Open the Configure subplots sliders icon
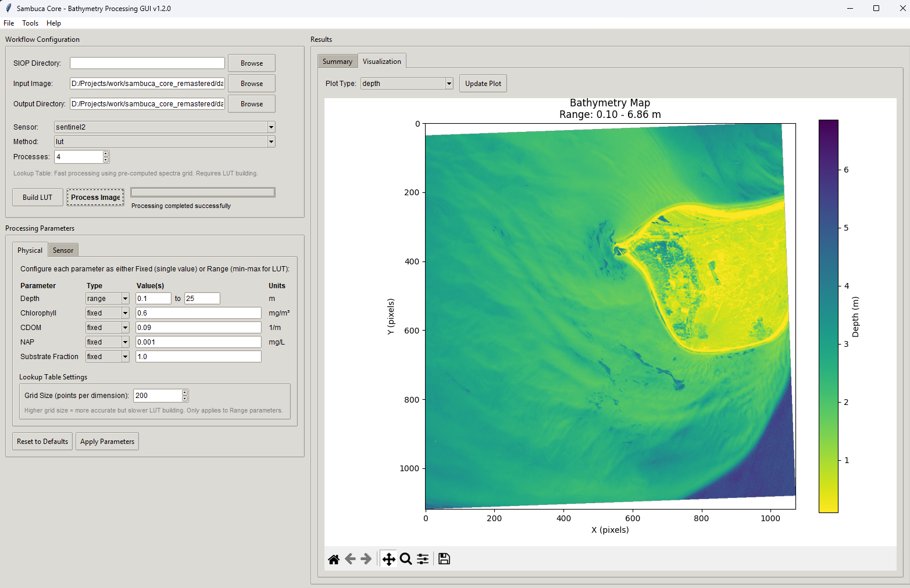The image size is (910, 588). pyautogui.click(x=423, y=559)
